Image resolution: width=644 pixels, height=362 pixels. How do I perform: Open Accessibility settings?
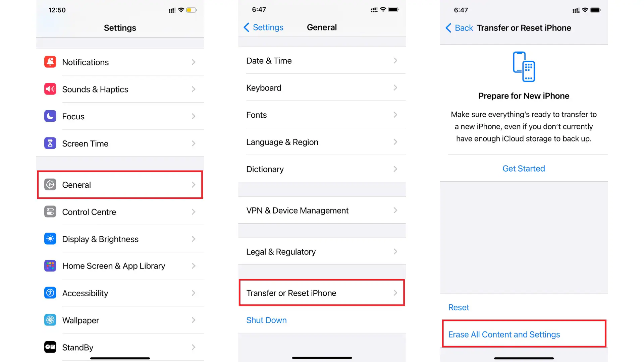point(119,293)
